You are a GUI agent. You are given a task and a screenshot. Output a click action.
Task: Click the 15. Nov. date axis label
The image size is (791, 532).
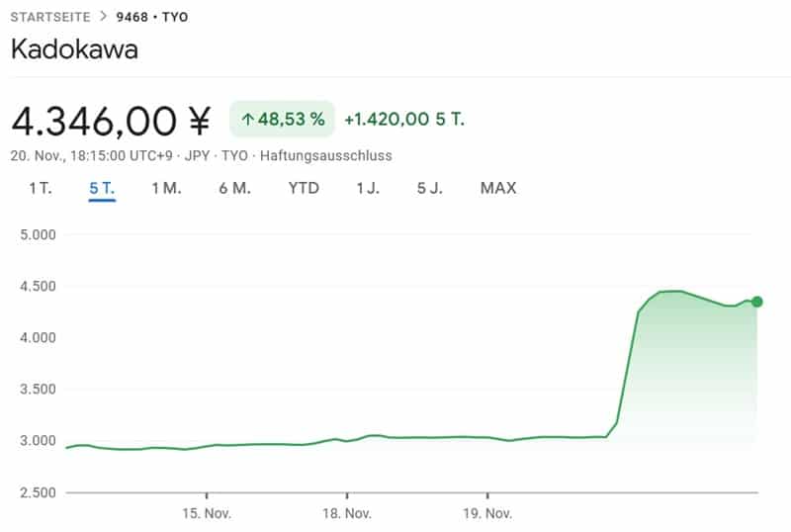(207, 513)
